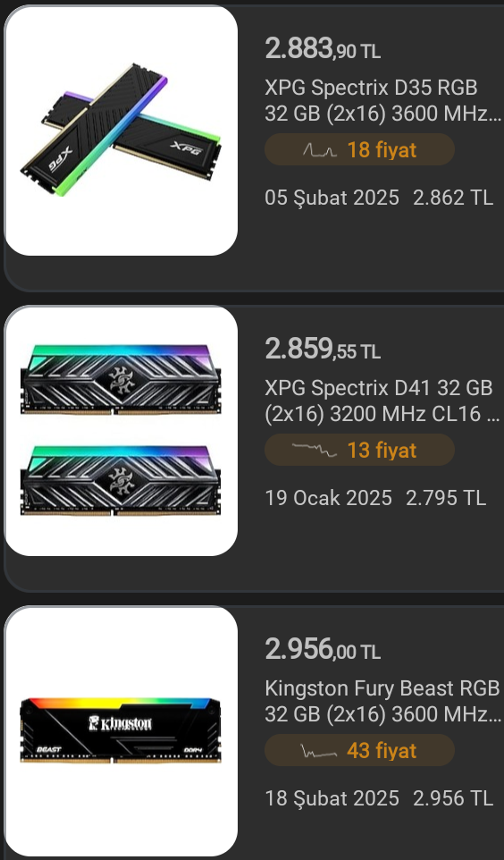Screen dimensions: 504x860
Task: Open the XPG Spectrix D41 32 GB title
Action: [x=382, y=401]
